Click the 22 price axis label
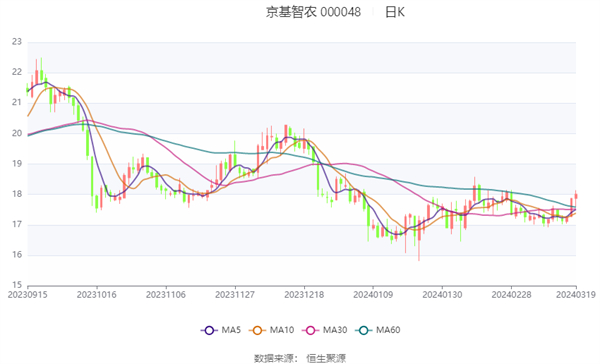 click(17, 72)
